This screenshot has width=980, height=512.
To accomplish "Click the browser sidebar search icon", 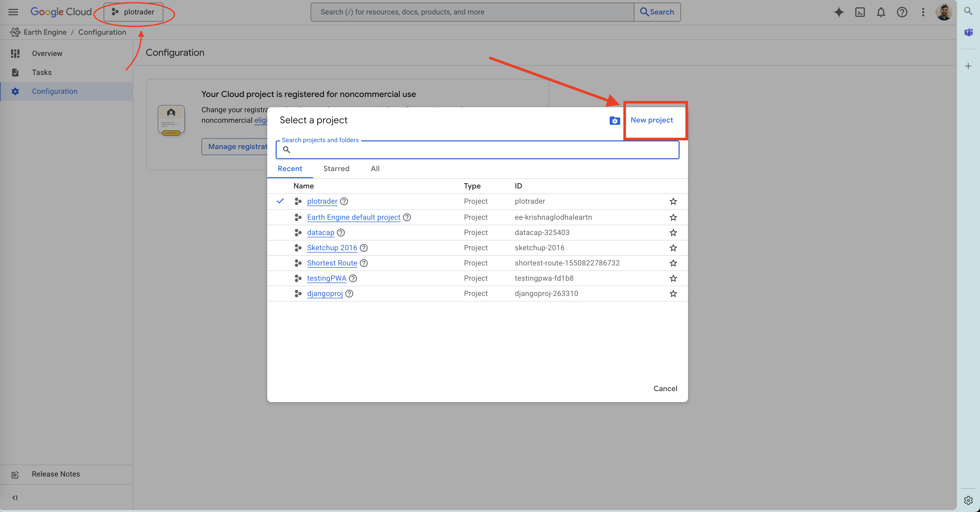I will click(x=968, y=11).
